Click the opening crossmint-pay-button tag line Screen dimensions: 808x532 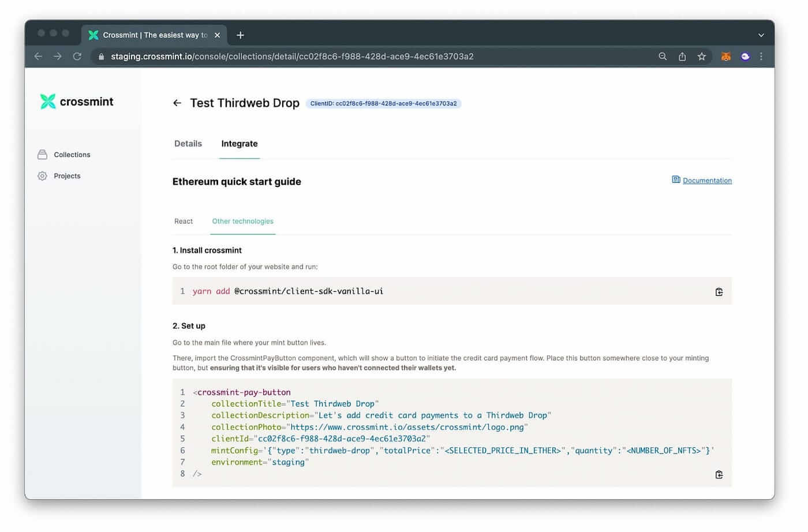click(x=242, y=392)
